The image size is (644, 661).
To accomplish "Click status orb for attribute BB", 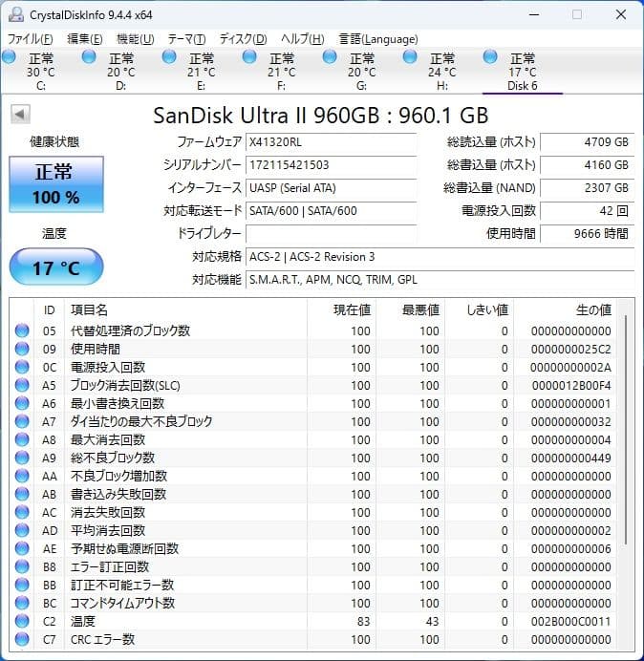I will [x=22, y=585].
